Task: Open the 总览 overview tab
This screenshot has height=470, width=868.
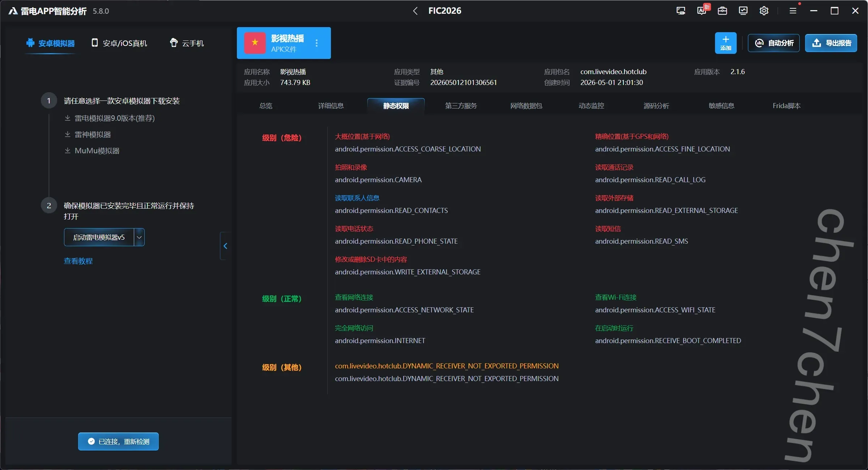Action: point(266,106)
